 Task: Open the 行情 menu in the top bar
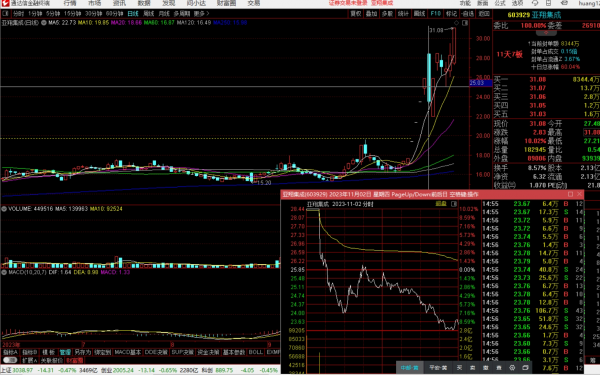point(70,3)
